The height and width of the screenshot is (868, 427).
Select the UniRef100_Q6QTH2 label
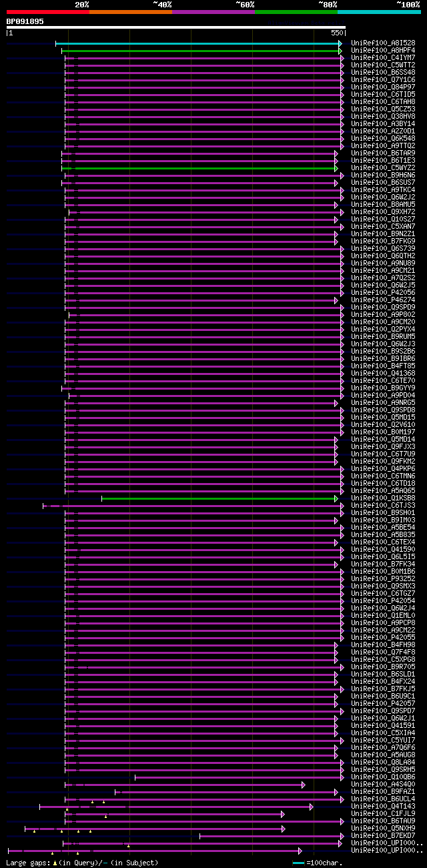click(383, 256)
